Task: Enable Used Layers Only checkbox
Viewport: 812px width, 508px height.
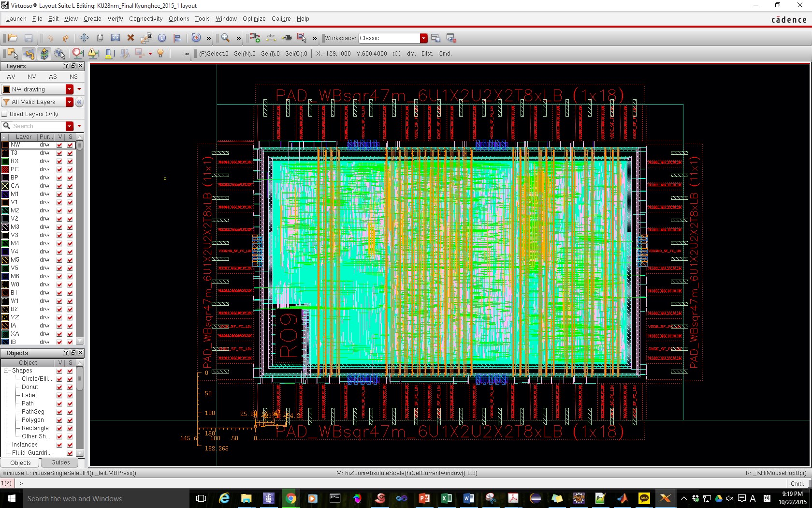Action: click(5, 114)
